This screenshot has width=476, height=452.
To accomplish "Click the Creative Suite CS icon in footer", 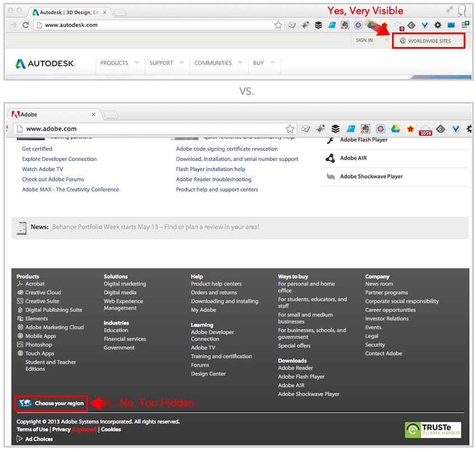I will [20, 301].
